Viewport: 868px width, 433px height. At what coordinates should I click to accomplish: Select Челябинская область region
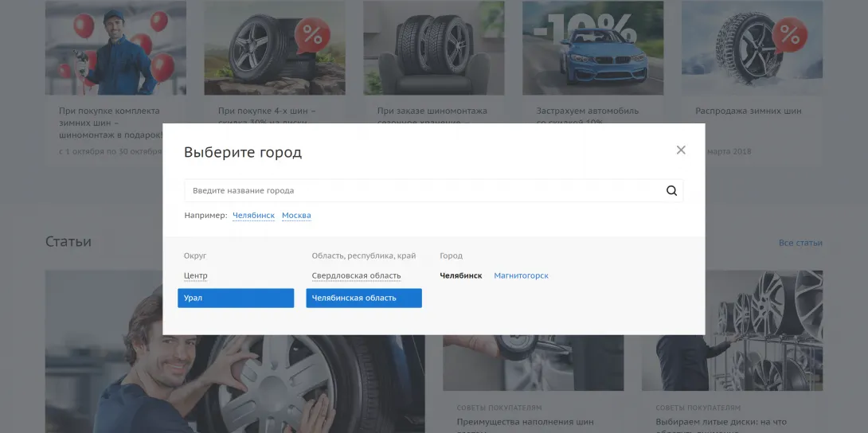[x=364, y=298]
